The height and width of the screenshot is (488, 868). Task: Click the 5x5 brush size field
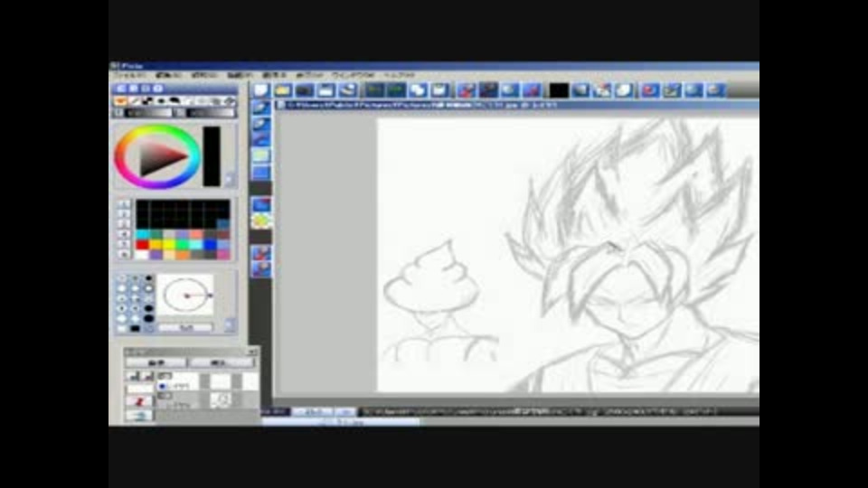pos(185,327)
